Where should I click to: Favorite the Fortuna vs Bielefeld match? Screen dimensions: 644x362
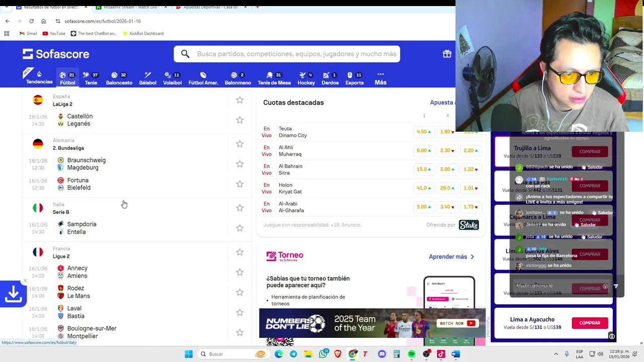[239, 184]
